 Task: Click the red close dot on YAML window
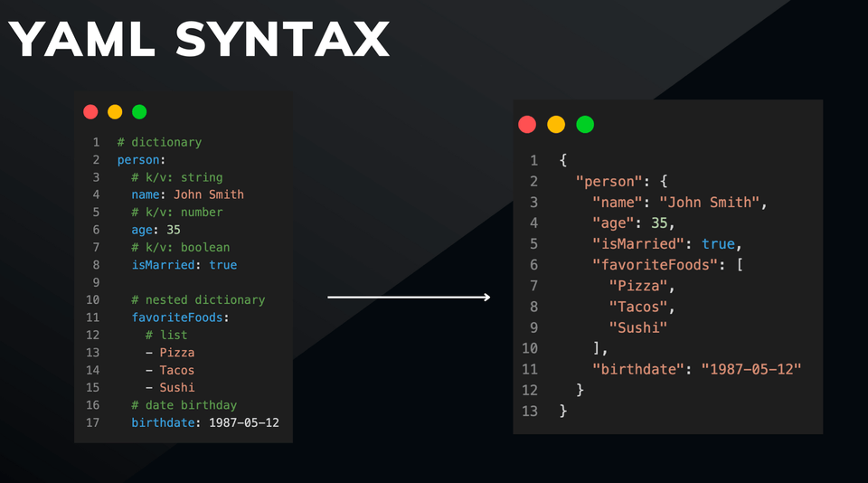point(90,112)
